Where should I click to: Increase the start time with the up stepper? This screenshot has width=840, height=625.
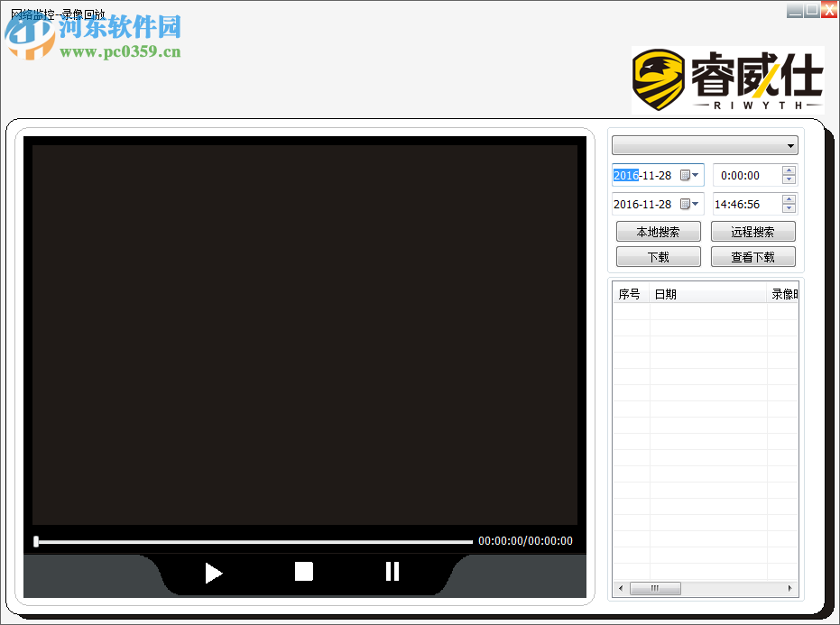(x=788, y=170)
